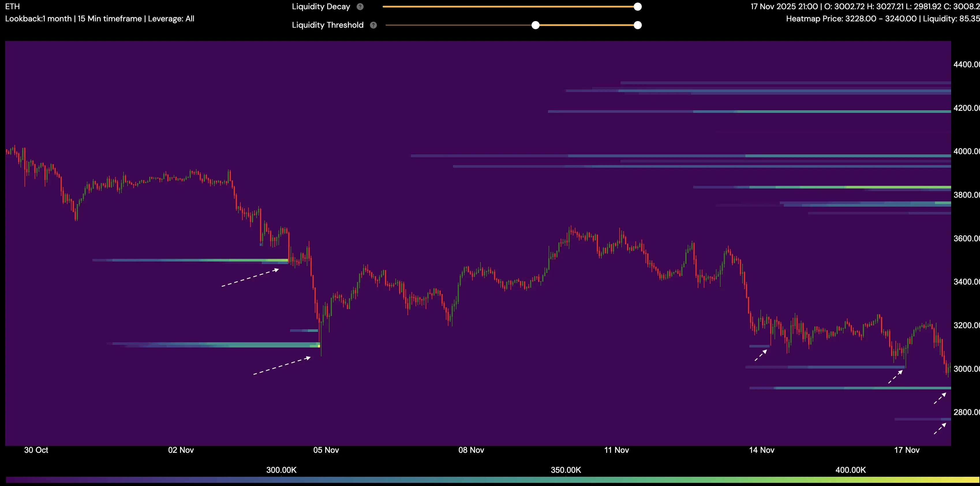Click the OHLC candle info readout
Image resolution: width=980 pixels, height=486 pixels.
click(864, 6)
